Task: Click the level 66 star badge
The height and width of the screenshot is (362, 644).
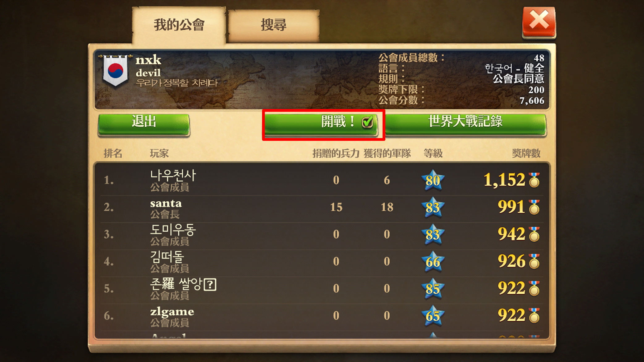Action: (433, 262)
